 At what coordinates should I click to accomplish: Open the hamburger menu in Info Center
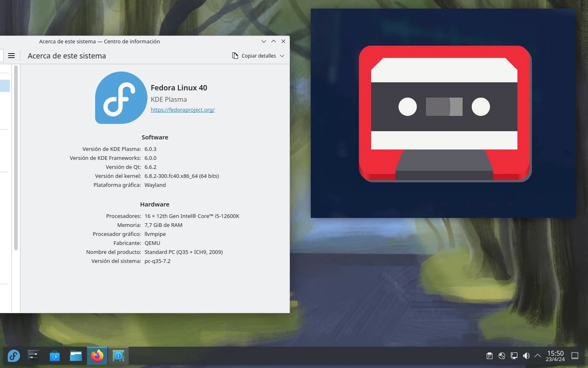pyautogui.click(x=11, y=56)
